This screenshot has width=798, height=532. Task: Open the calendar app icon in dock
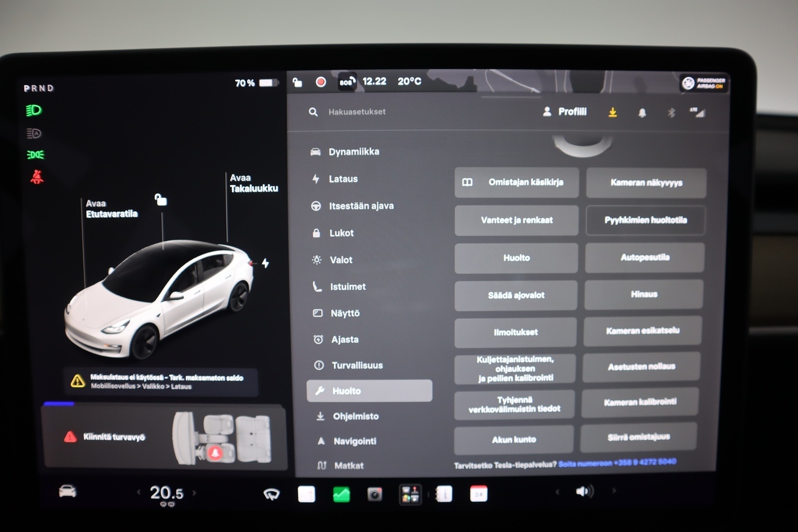479,494
